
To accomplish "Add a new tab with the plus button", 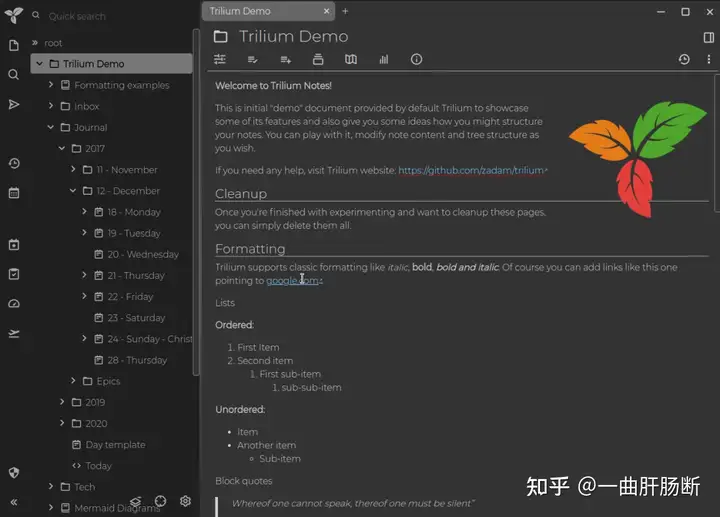I will [345, 11].
